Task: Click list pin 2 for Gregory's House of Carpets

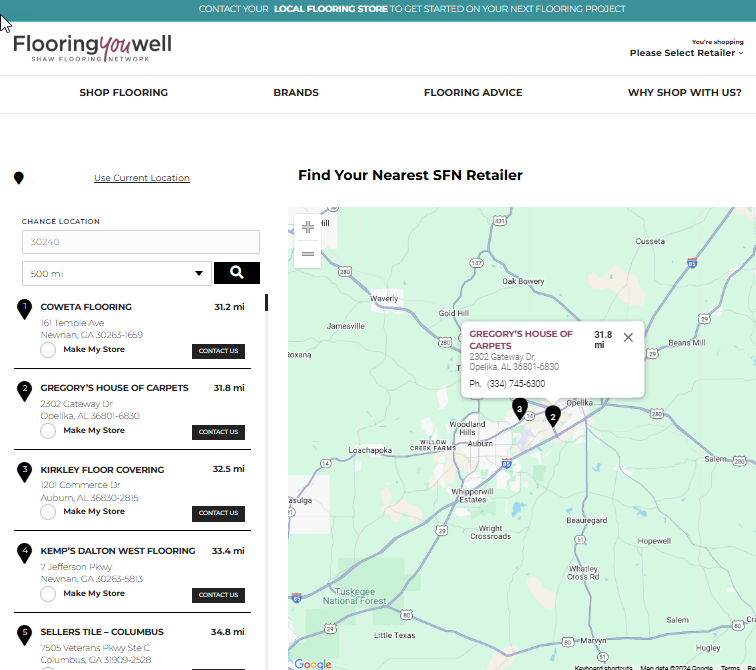Action: (x=25, y=391)
